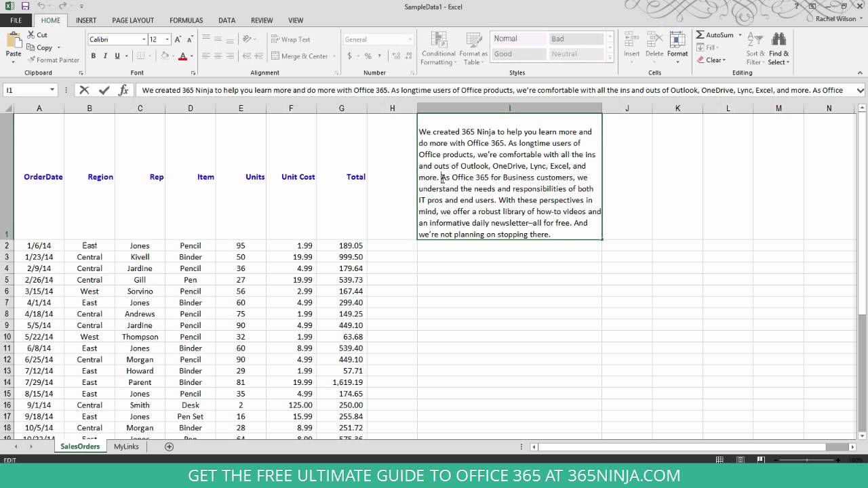Click the Cut scissors icon
Image resolution: width=868 pixels, height=488 pixels.
click(31, 35)
